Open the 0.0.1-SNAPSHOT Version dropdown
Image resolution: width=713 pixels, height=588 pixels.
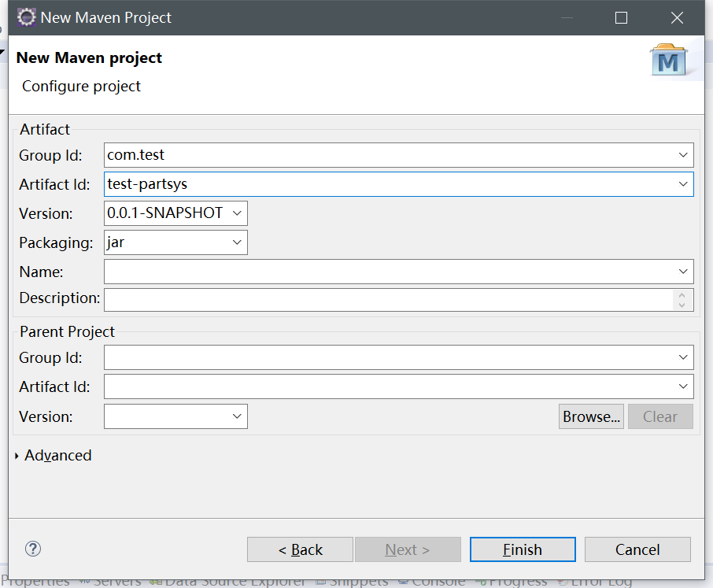236,213
